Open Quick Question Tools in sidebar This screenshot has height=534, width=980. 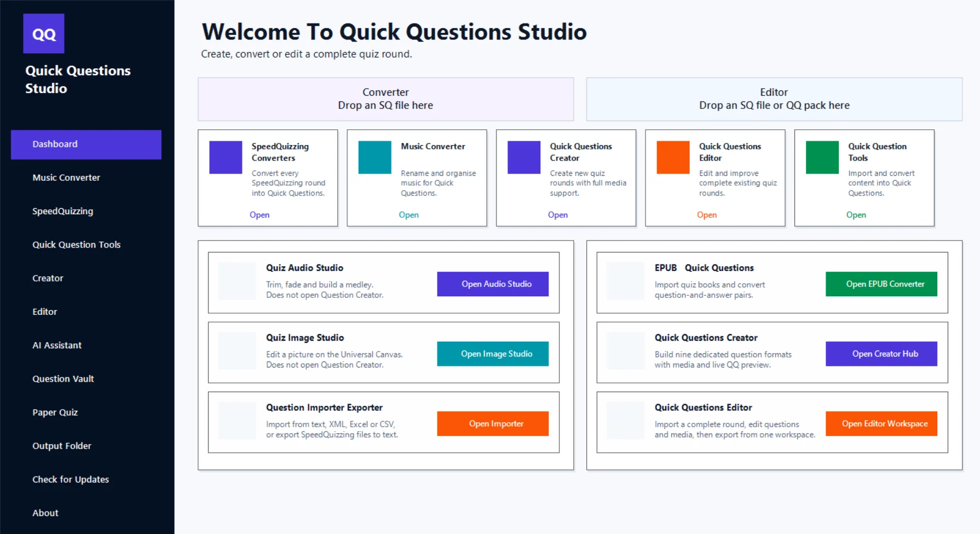tap(86, 245)
